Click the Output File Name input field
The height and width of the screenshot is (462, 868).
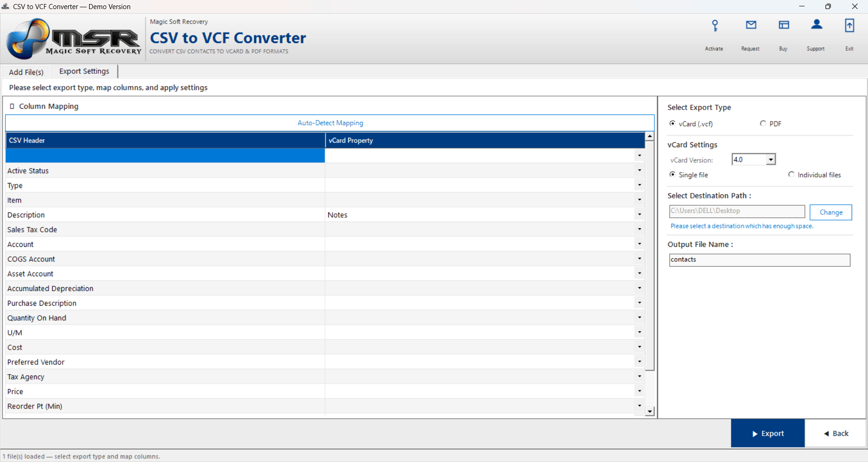pyautogui.click(x=759, y=260)
